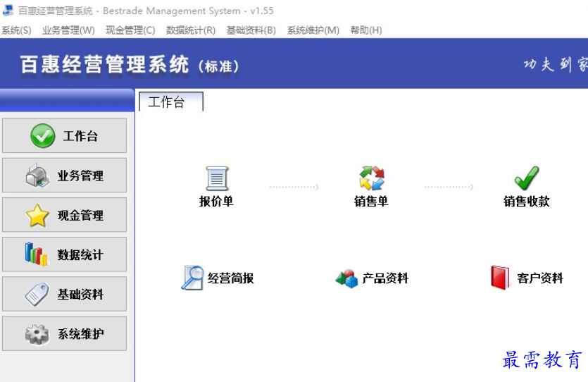Open the 报价单 document icon

pyautogui.click(x=217, y=178)
